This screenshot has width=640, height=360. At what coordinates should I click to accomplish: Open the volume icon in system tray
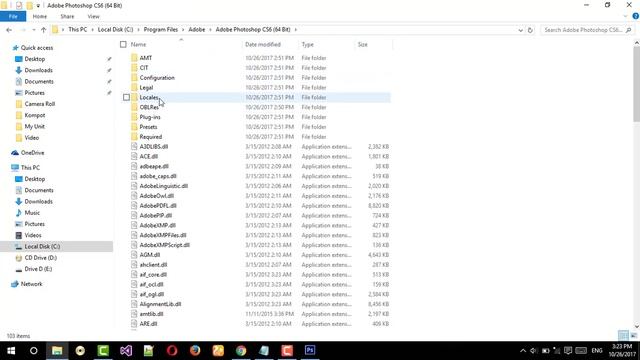[534, 351]
